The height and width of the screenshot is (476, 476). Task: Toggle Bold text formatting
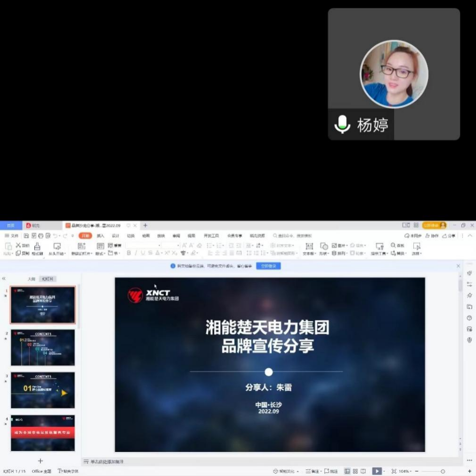tap(129, 253)
